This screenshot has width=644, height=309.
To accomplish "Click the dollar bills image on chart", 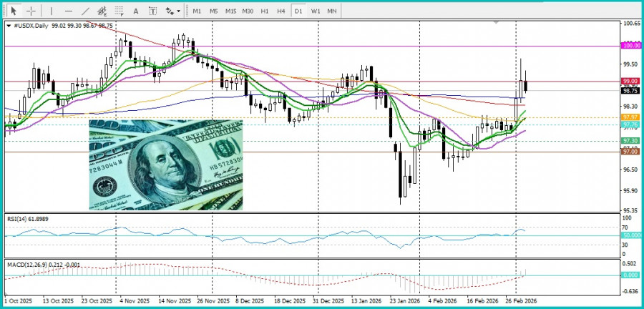I will pyautogui.click(x=165, y=165).
